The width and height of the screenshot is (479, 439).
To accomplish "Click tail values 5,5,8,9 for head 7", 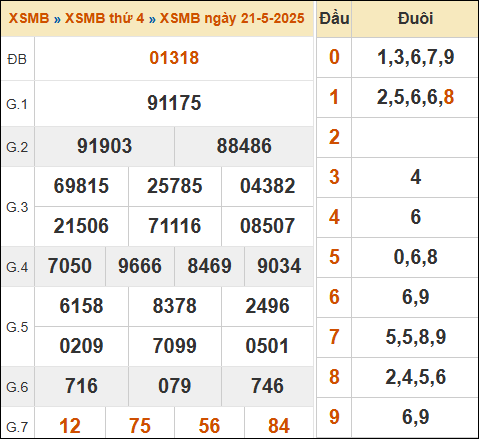I will point(416,337).
